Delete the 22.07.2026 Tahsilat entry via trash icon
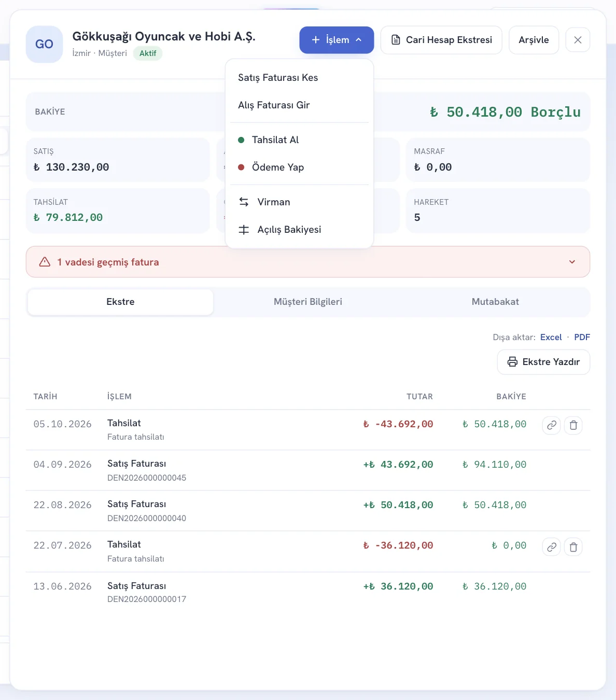 pyautogui.click(x=573, y=547)
